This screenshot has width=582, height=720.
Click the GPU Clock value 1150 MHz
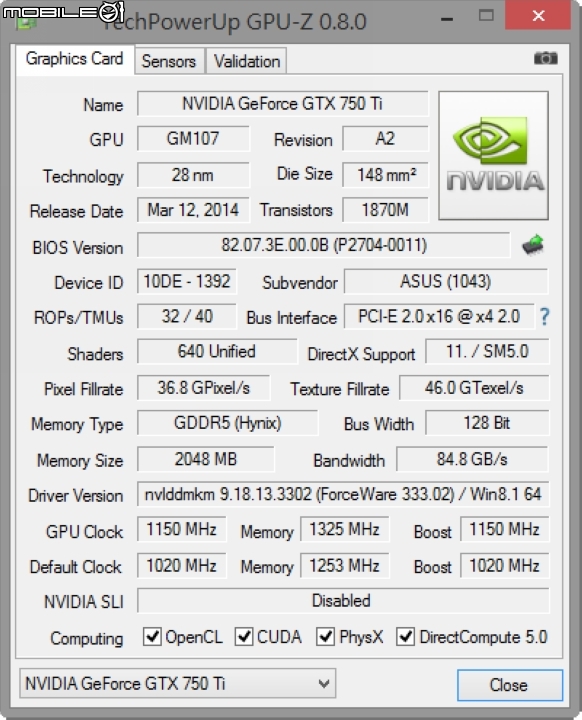point(181,529)
